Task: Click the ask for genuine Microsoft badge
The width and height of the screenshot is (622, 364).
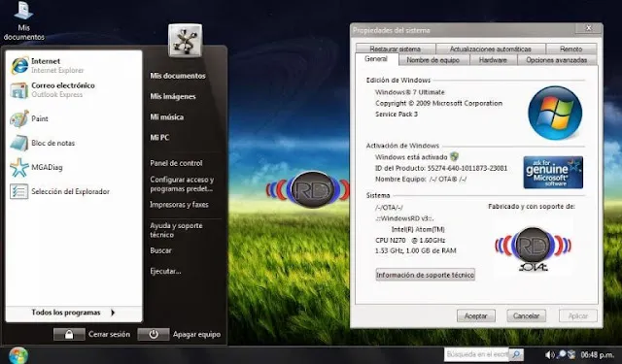Action: pyautogui.click(x=553, y=173)
